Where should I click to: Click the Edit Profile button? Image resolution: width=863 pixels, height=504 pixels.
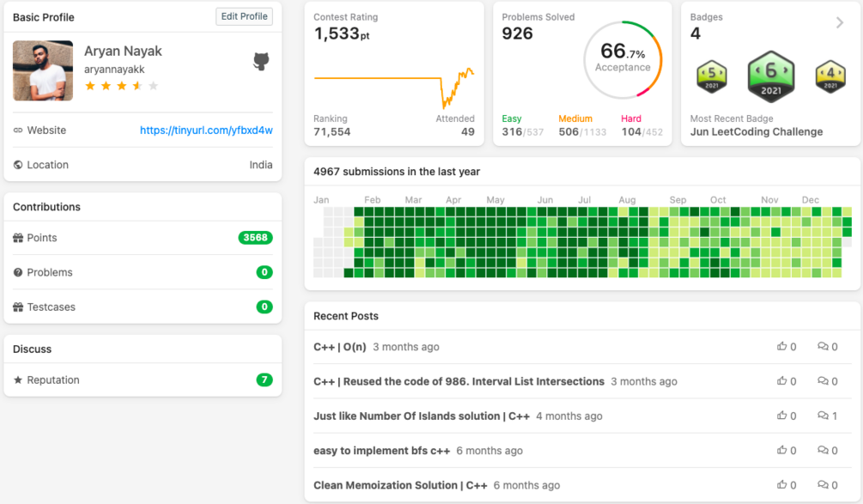click(245, 16)
